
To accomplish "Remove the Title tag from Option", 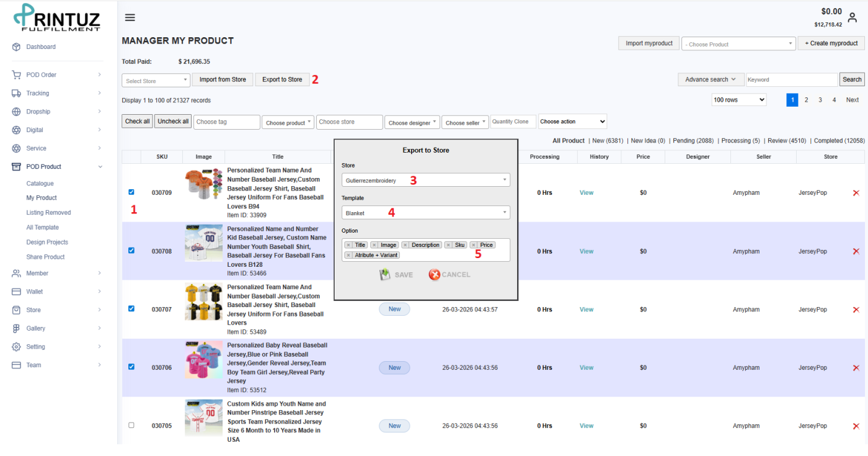I will [x=348, y=245].
